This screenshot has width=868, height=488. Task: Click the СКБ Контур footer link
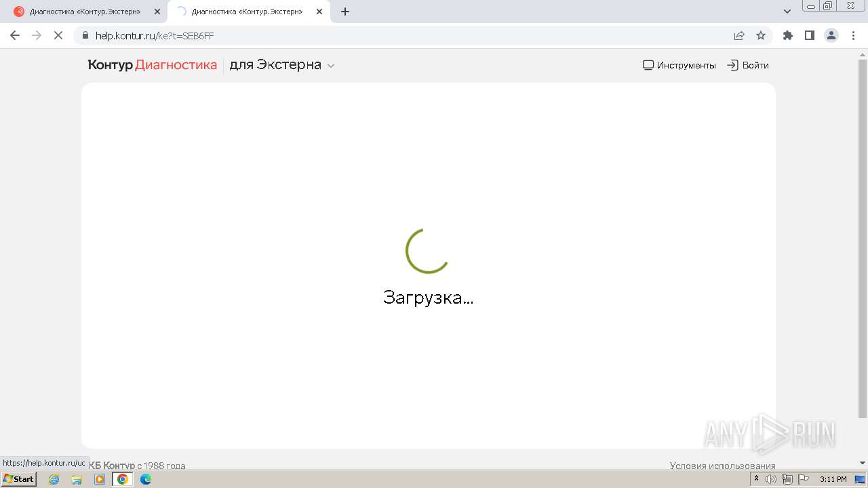tap(113, 466)
